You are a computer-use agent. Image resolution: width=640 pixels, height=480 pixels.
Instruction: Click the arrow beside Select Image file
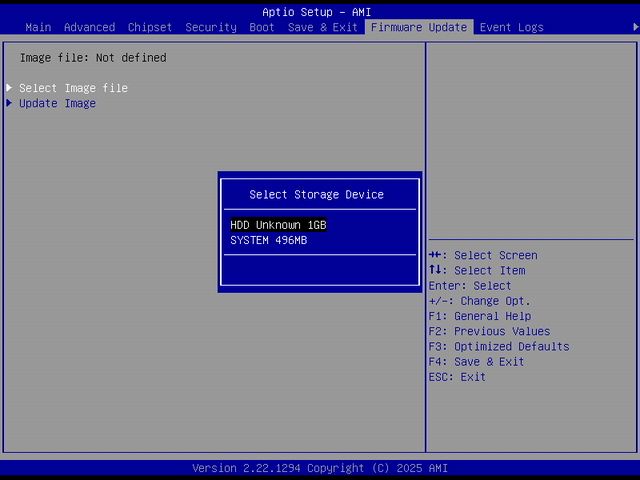[x=9, y=87]
